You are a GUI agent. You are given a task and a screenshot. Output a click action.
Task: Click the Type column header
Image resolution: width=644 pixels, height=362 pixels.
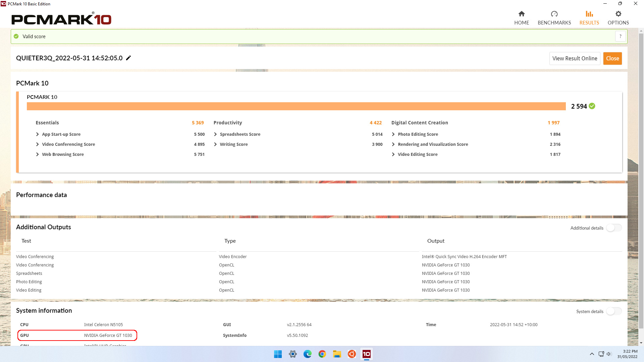[230, 241]
